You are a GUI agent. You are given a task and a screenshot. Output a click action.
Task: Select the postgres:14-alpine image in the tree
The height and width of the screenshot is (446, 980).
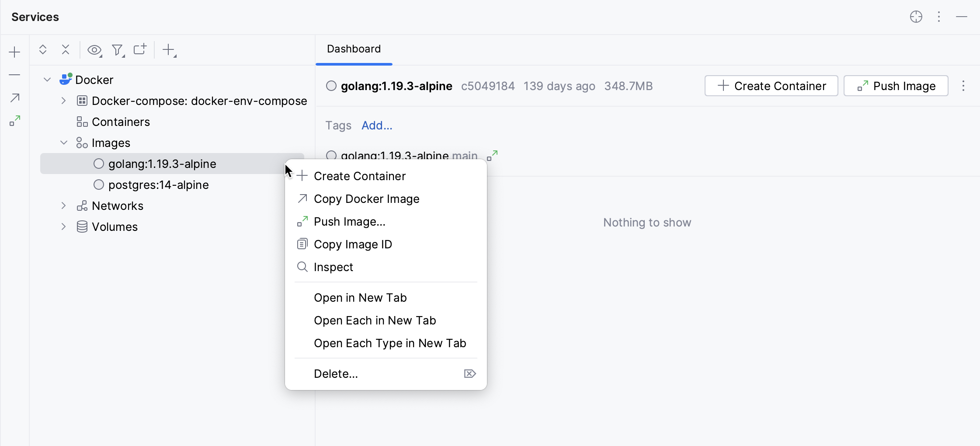tap(159, 185)
